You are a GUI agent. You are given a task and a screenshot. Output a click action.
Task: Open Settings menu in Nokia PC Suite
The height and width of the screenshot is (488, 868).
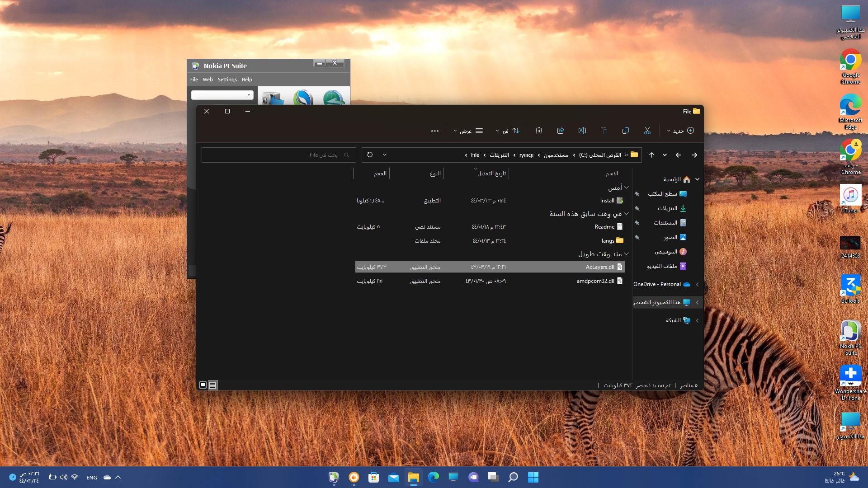point(227,80)
